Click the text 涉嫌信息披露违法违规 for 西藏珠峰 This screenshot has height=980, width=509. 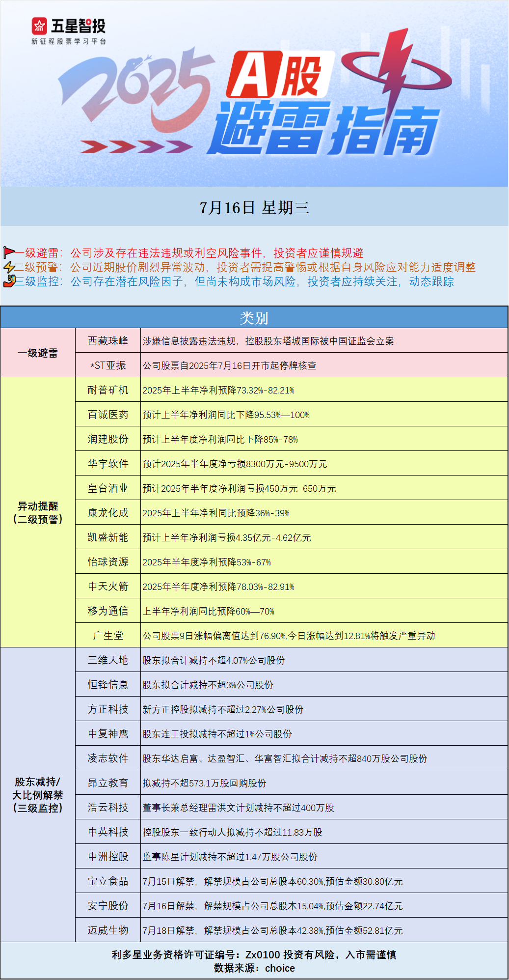(x=189, y=341)
